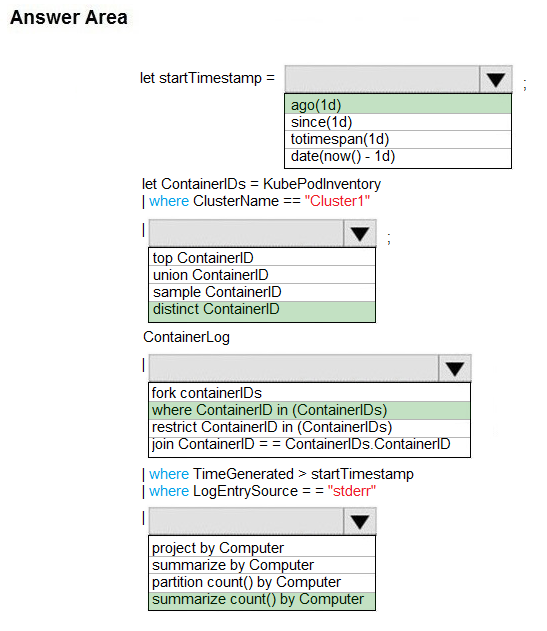Viewport: 547px width, 631px height.
Task: Choose top ContainerID option
Action: coord(262,258)
